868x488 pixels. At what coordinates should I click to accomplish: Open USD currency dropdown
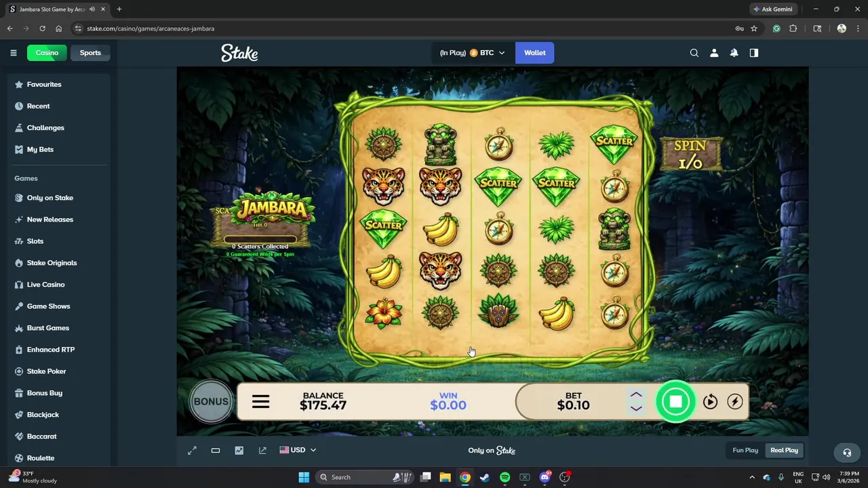click(x=298, y=450)
